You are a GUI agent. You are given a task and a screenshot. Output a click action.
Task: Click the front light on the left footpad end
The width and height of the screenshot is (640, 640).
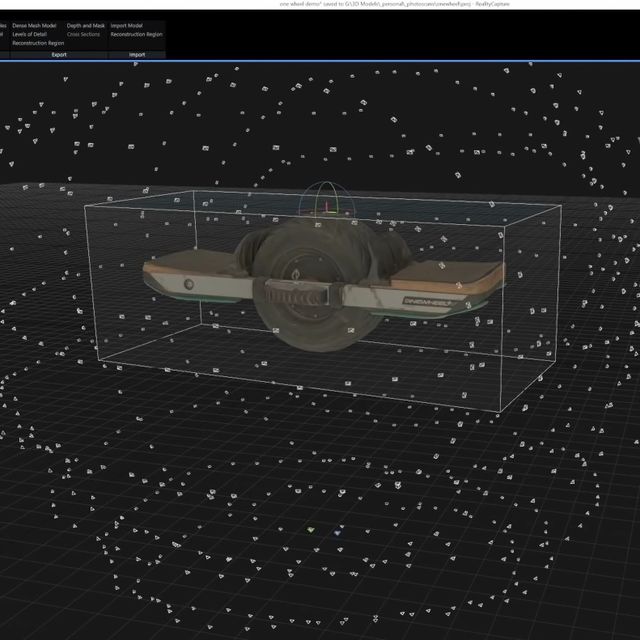pos(187,284)
